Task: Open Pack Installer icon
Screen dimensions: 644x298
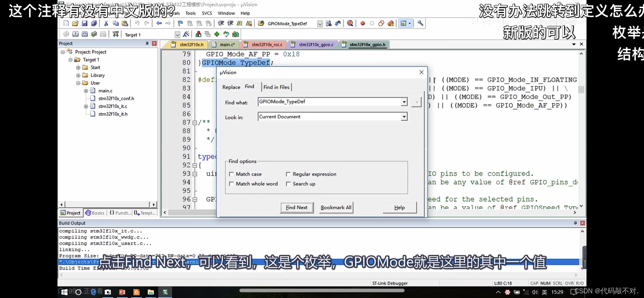Action: (235, 34)
